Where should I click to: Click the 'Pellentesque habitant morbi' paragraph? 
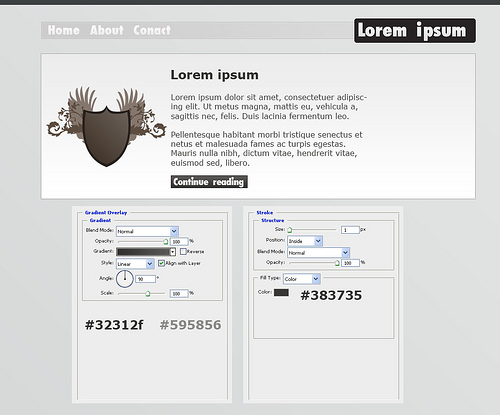(267, 149)
